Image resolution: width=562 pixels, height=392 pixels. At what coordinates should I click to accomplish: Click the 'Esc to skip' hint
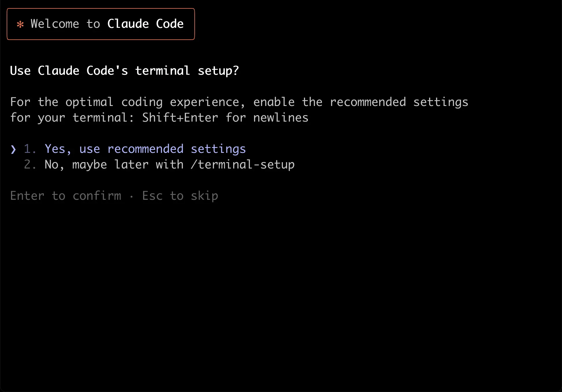pos(180,196)
